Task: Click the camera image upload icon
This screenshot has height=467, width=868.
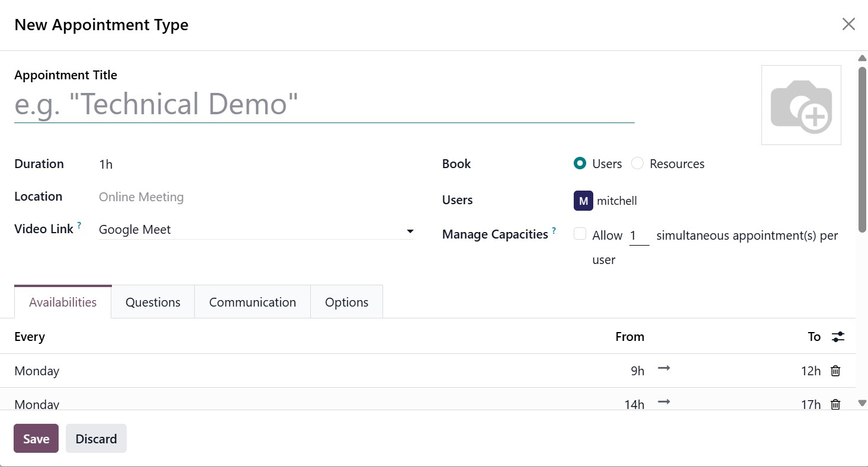Action: coord(801,105)
